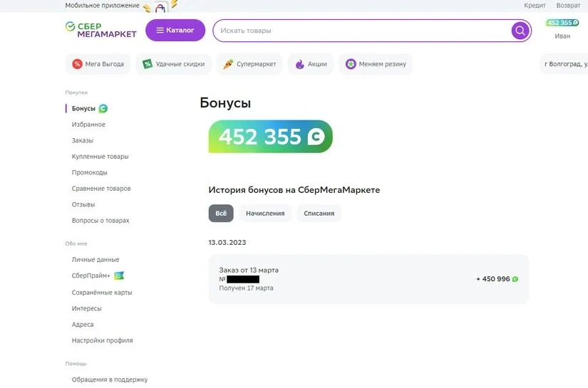Focus the Искать товары search field
This screenshot has width=588, height=388.
click(x=372, y=31)
